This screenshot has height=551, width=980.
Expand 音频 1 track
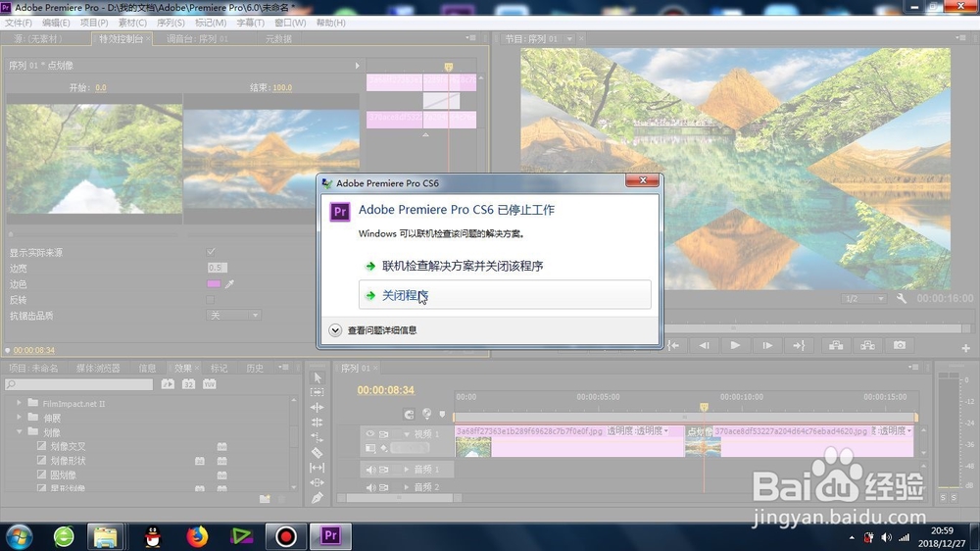coord(407,469)
